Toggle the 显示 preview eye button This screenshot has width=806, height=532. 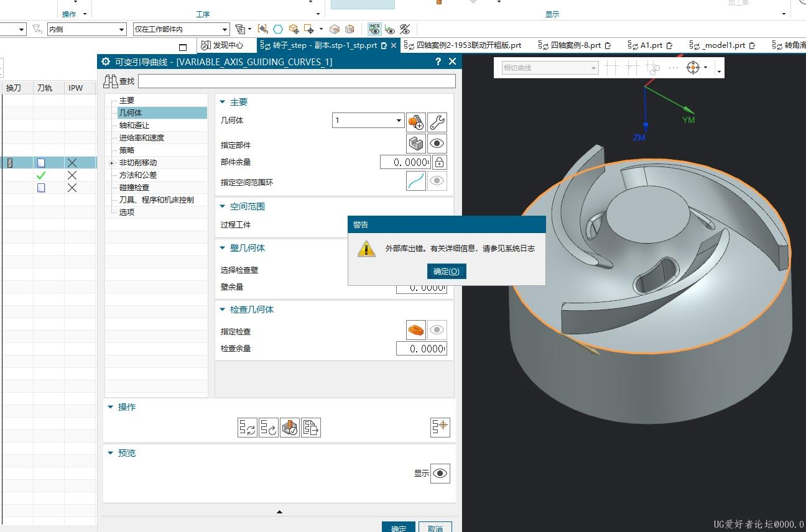coord(440,473)
